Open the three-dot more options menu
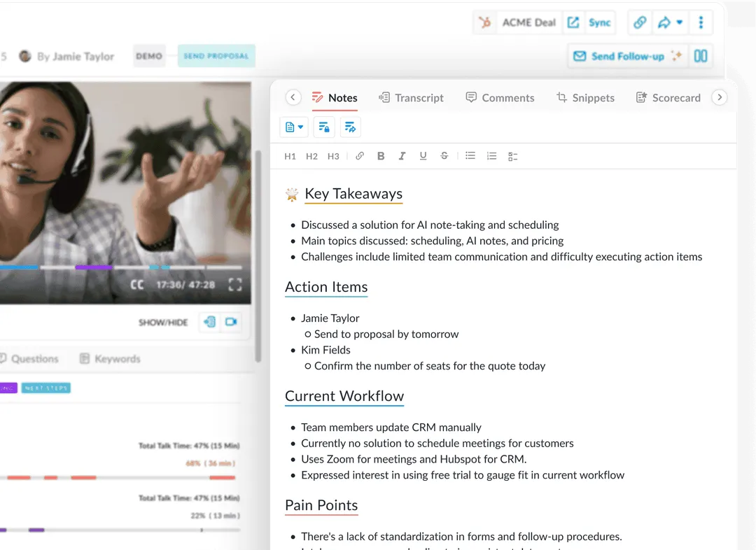756x550 pixels. coord(701,22)
